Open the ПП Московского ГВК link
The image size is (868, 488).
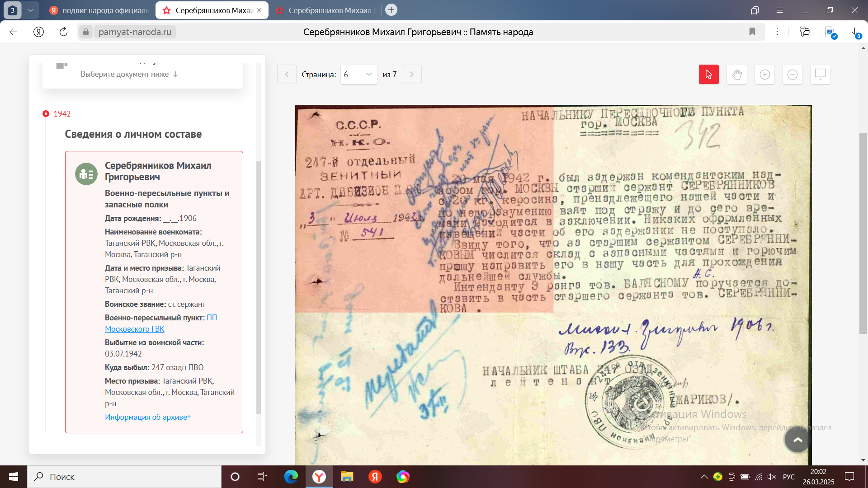[x=134, y=329]
